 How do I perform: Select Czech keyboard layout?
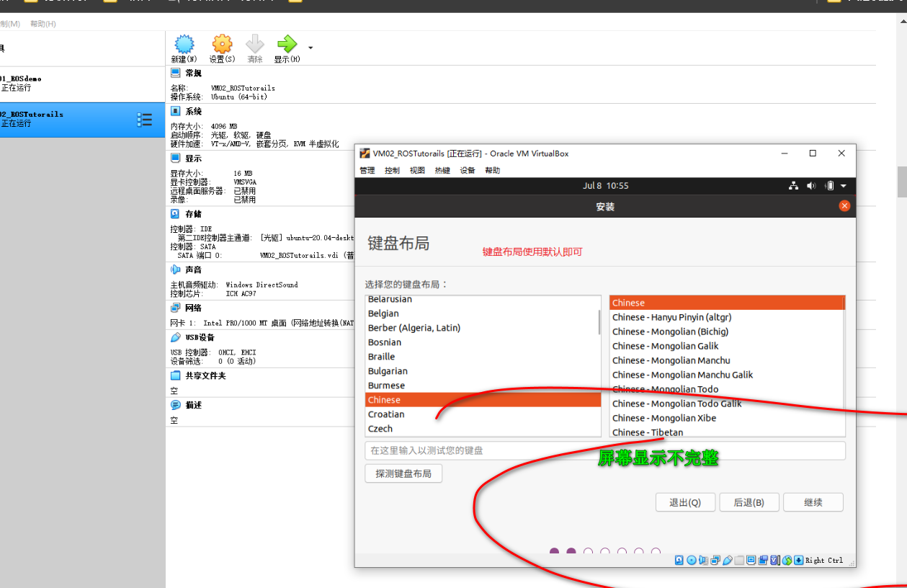click(483, 429)
